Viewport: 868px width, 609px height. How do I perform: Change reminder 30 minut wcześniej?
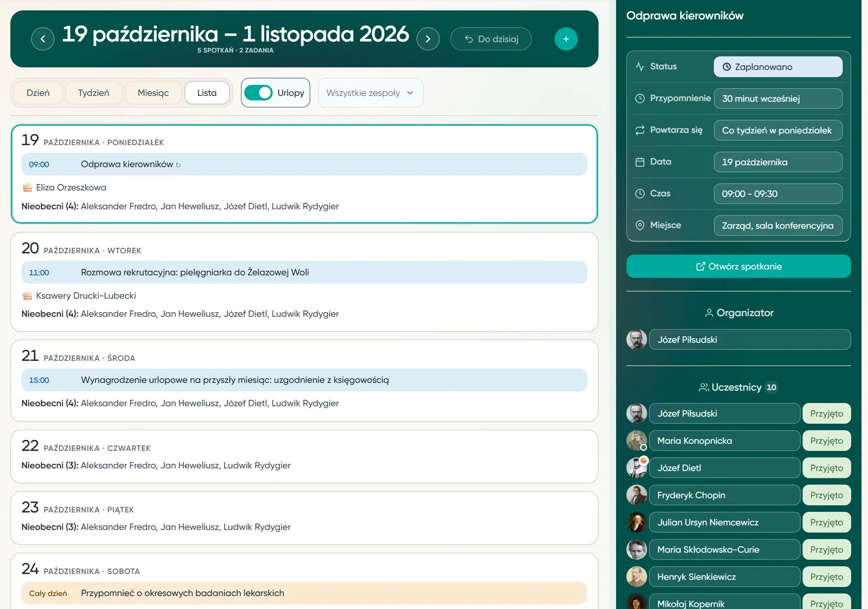click(x=778, y=98)
